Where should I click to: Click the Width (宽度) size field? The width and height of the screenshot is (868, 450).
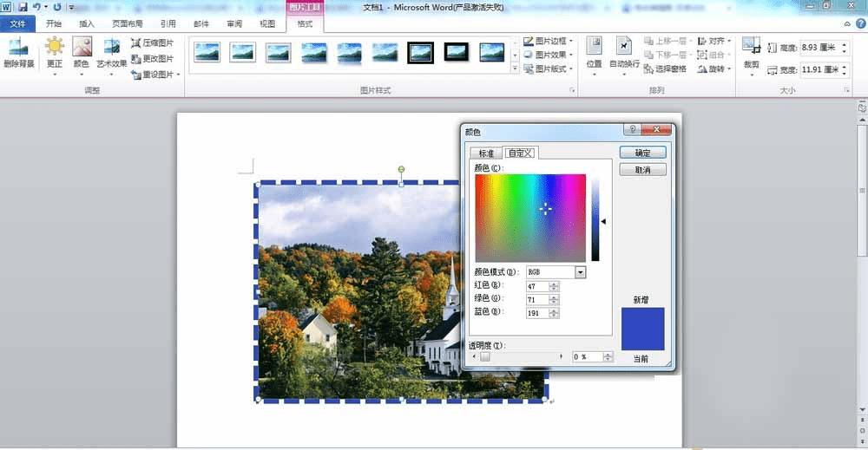(x=820, y=69)
